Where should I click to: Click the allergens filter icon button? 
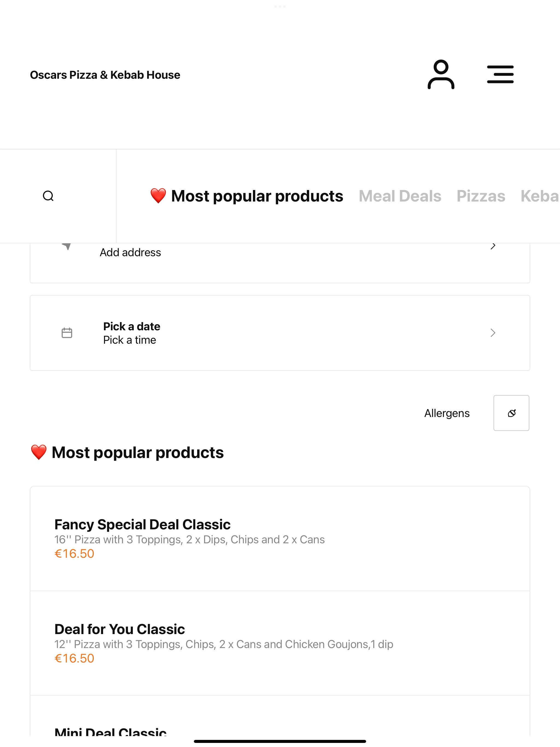coord(511,413)
